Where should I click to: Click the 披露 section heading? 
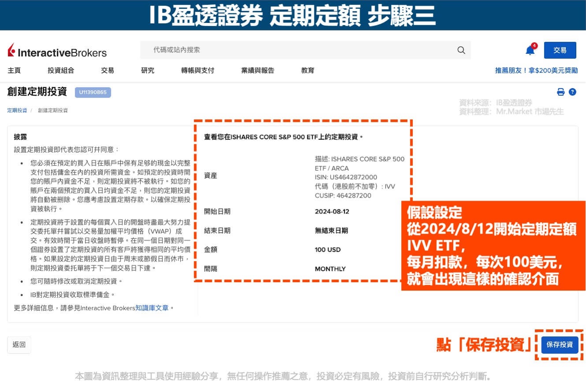20,137
